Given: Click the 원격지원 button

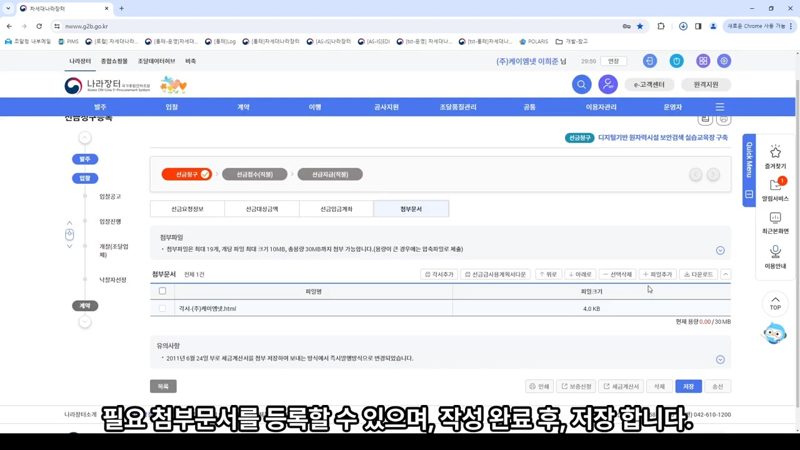Looking at the screenshot, I should click(x=706, y=84).
